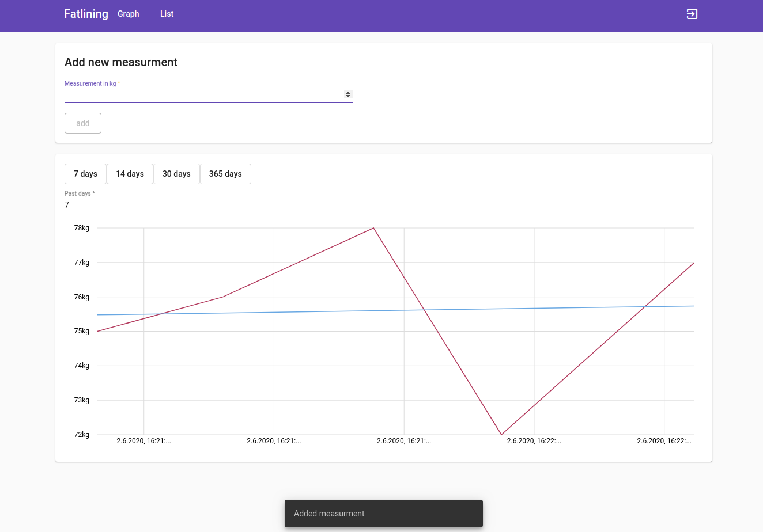Click the Fatlining brand title
The image size is (763, 532).
pyautogui.click(x=86, y=14)
